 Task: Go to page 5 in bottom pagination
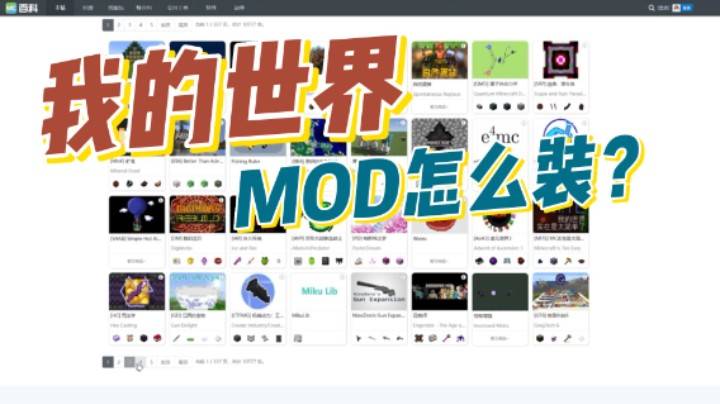(152, 362)
